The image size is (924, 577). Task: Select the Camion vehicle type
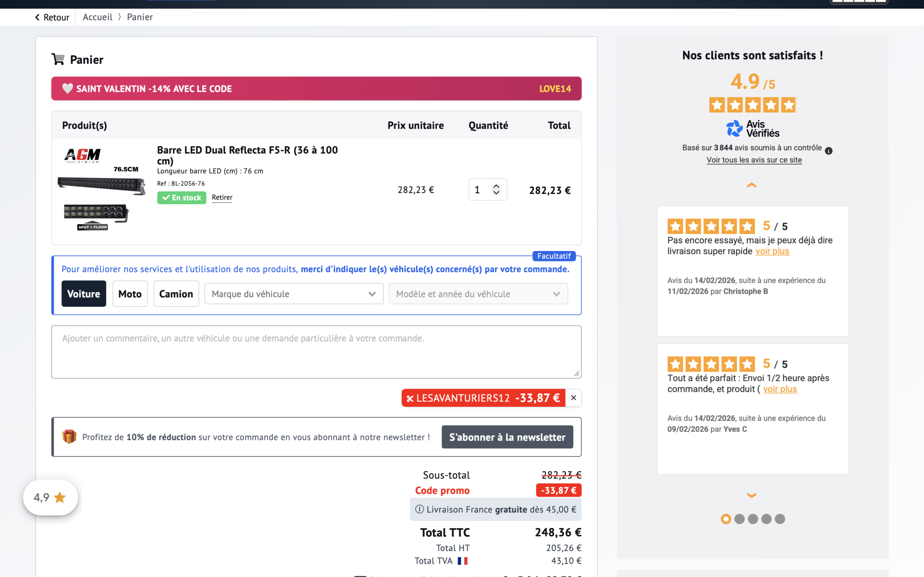tap(176, 294)
